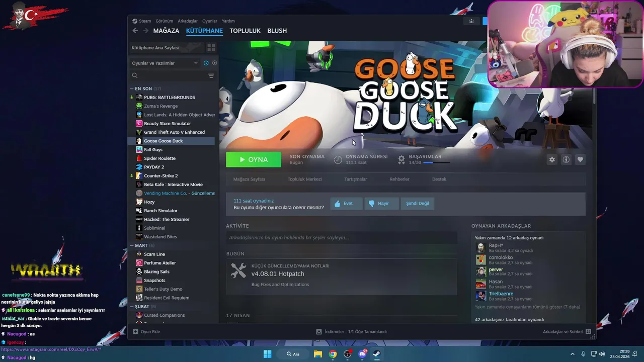
Task: Click the Şimdi Değil button
Action: pos(418,203)
